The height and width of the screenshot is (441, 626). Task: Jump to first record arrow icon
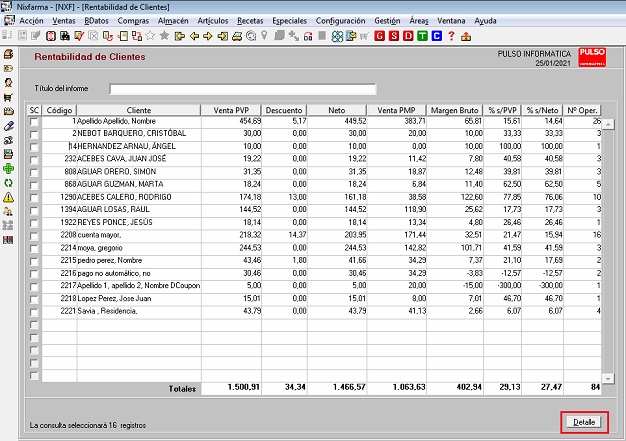[x=180, y=37]
